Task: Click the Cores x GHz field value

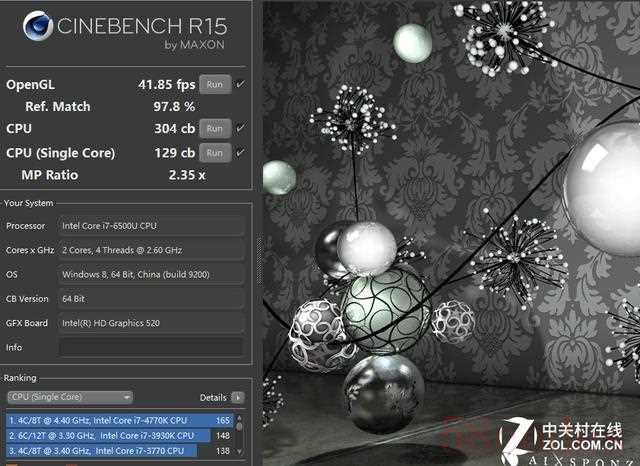Action: (150, 250)
